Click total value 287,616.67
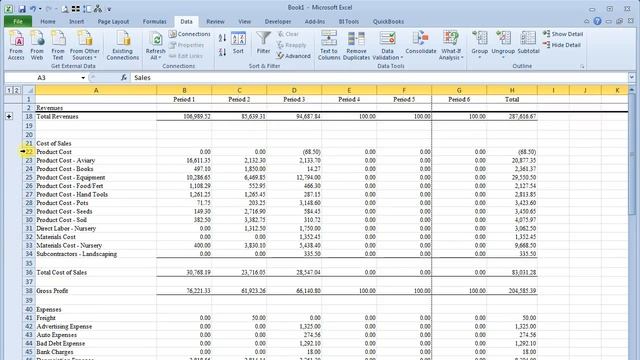The height and width of the screenshot is (360, 640). 512,116
